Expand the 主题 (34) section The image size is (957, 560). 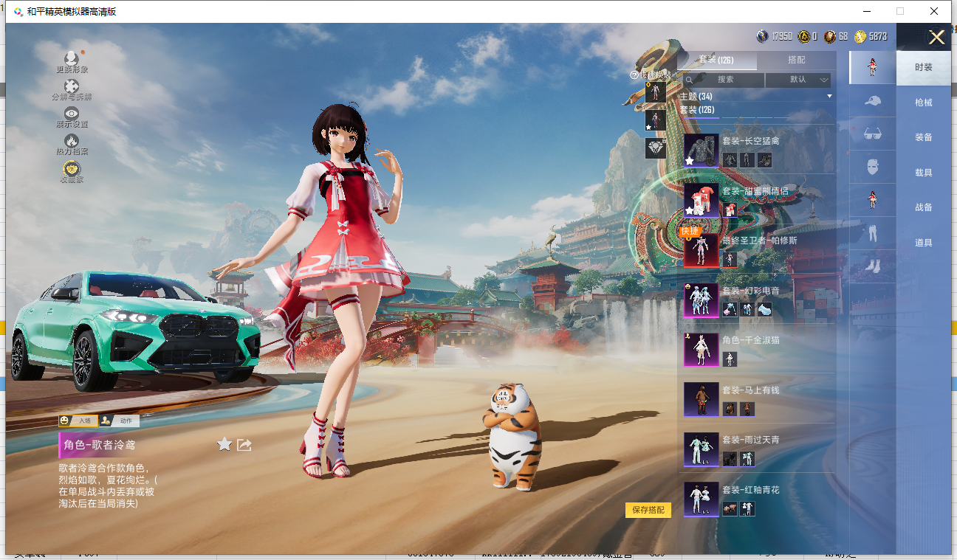[x=756, y=97]
